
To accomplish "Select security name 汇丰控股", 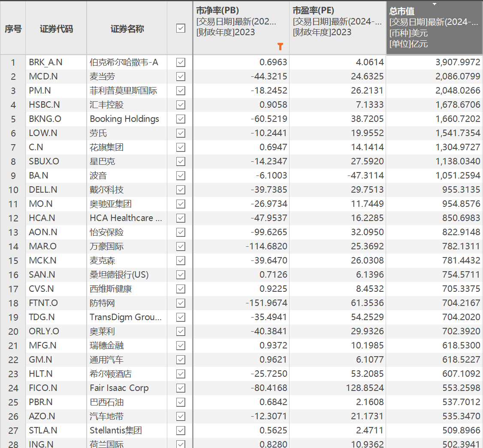I will point(106,105).
